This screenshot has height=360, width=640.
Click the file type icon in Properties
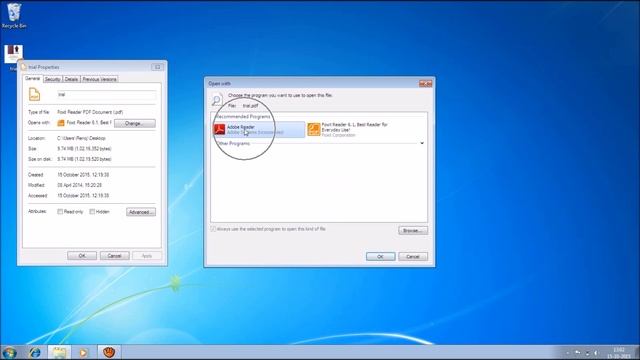(x=35, y=94)
